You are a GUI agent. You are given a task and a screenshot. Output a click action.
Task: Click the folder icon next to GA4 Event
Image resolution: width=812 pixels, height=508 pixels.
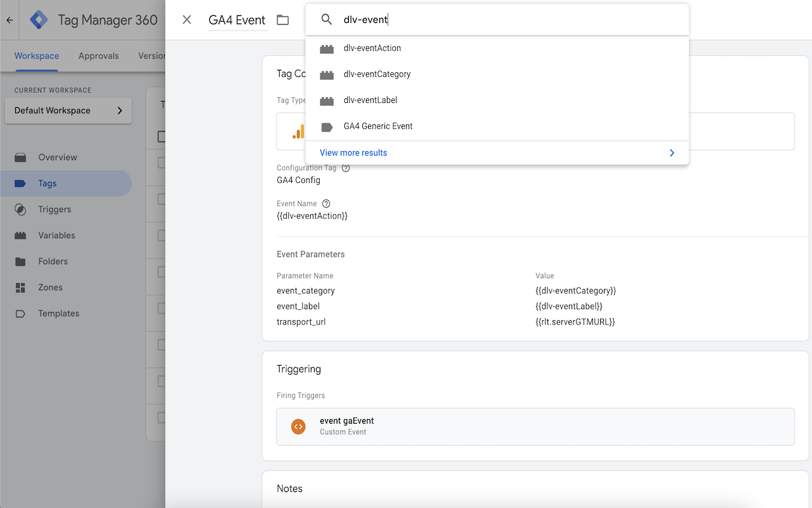283,20
